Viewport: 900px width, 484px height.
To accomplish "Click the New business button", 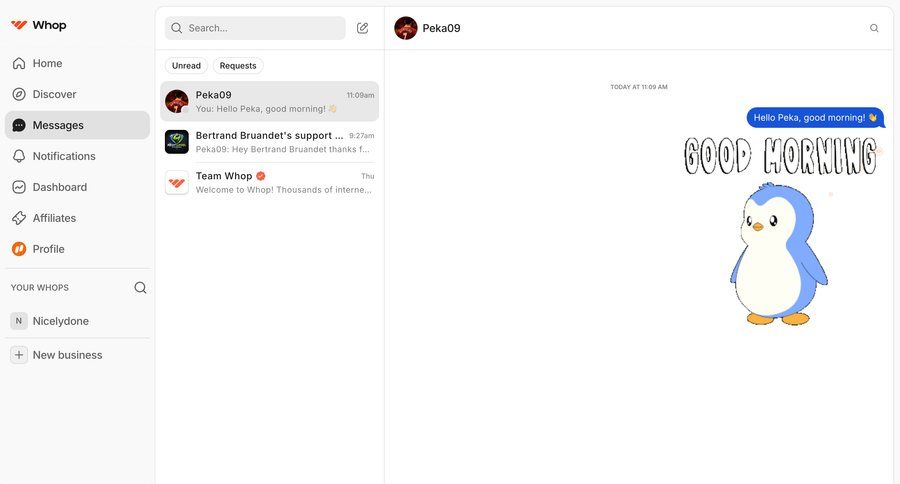I will (77, 355).
